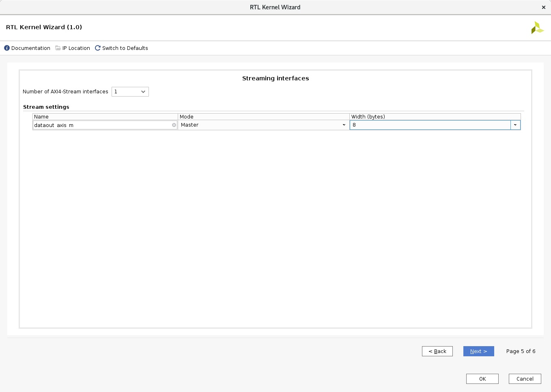Go to the previous page with Back
The width and height of the screenshot is (551, 392).
pyautogui.click(x=437, y=351)
